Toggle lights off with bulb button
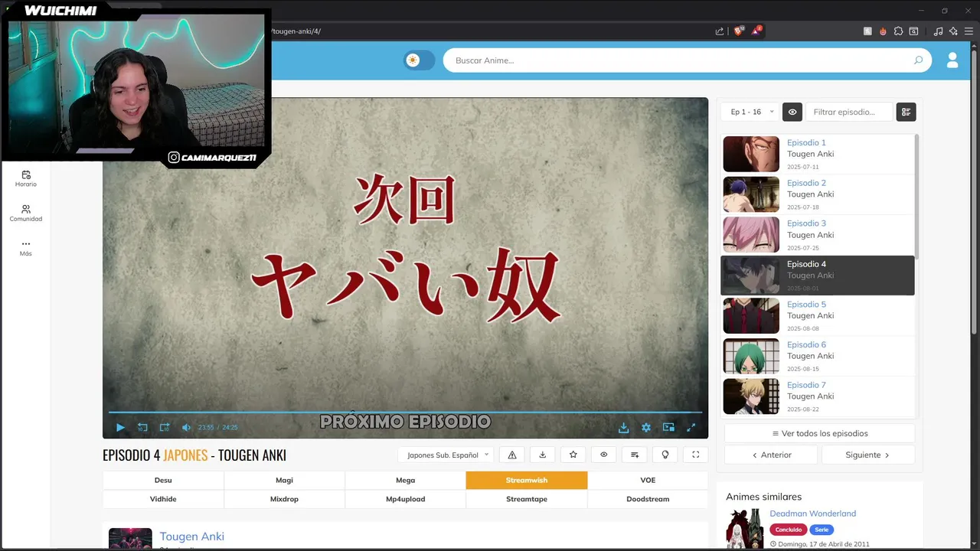980x551 pixels. coord(665,455)
